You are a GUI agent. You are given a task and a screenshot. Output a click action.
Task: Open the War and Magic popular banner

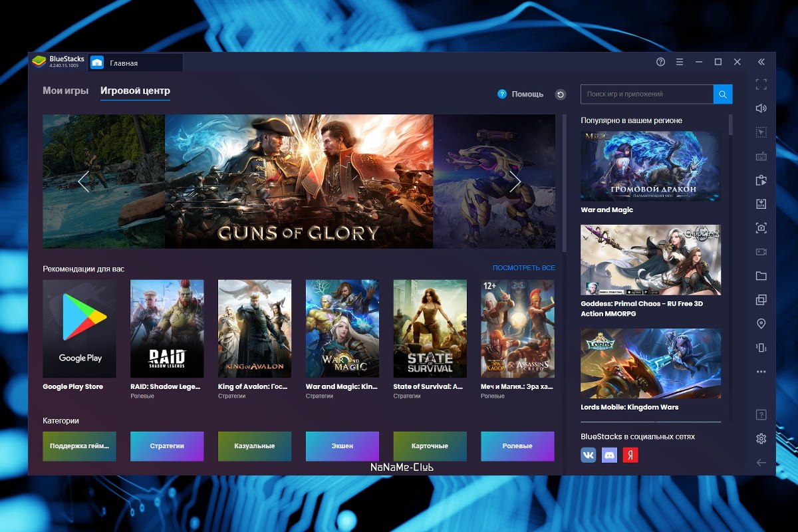[650, 166]
